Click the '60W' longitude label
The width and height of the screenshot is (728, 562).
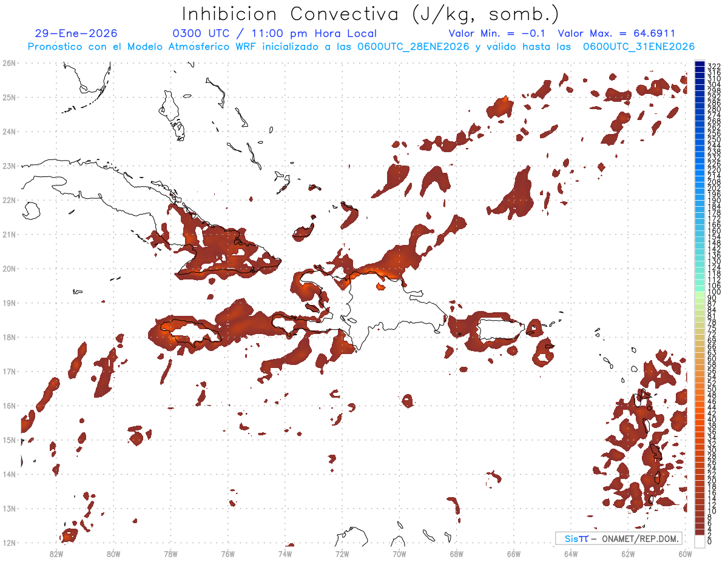pos(686,554)
